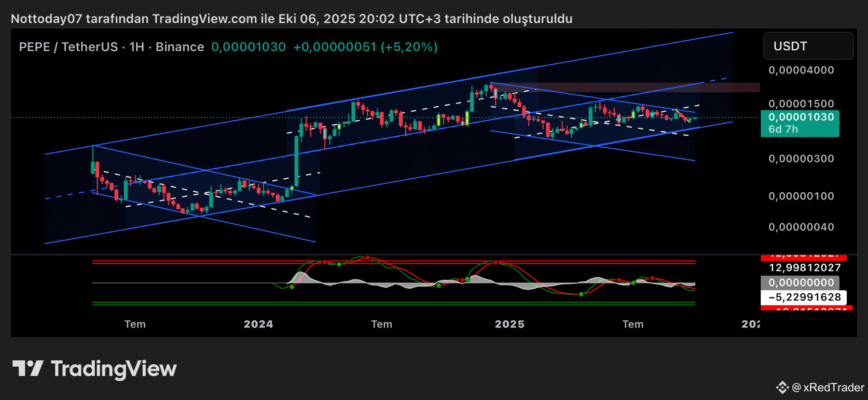Select the 0,00000100 price axis label
Screen dimensions: 868x400
tap(801, 196)
